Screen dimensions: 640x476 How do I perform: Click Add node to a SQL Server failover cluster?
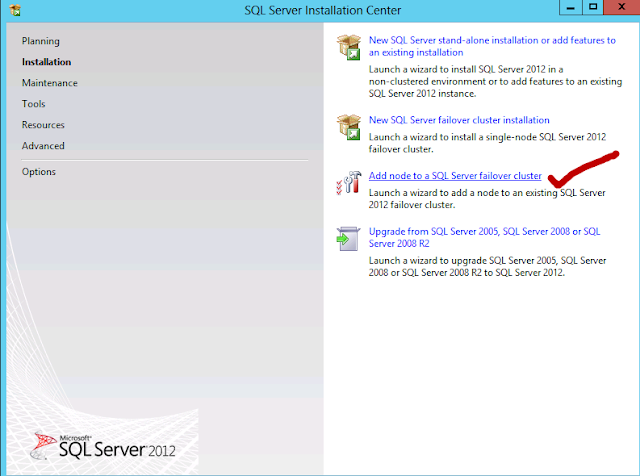455,176
